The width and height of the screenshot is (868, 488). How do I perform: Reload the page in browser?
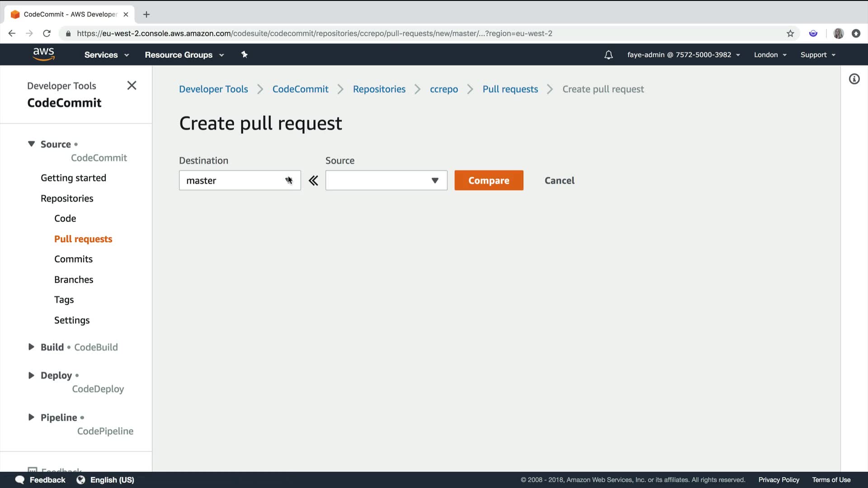(x=47, y=33)
